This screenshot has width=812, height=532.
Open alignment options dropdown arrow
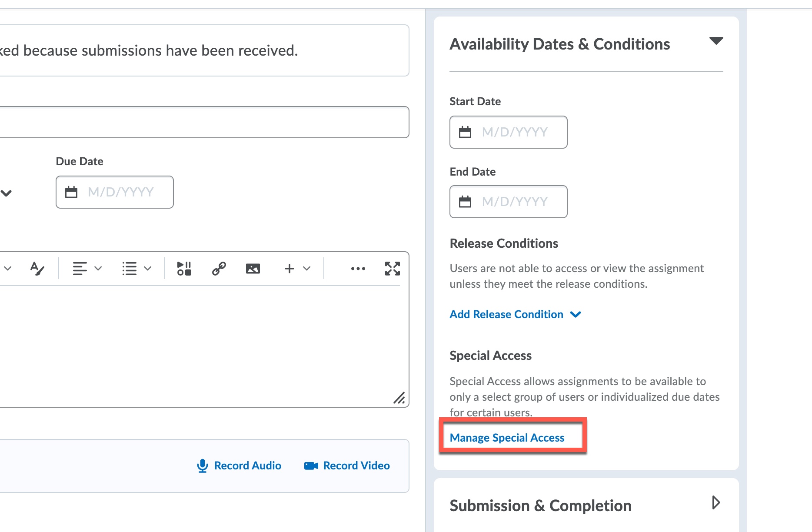98,269
